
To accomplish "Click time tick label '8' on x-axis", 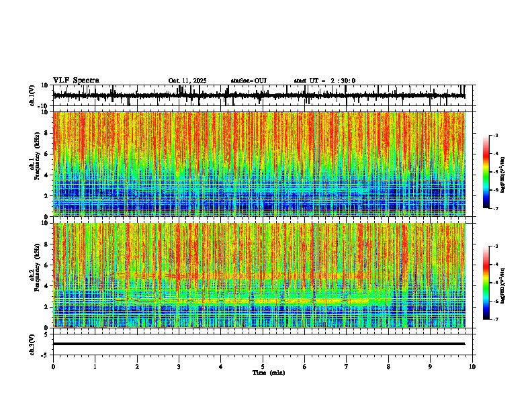I will coord(388,367).
